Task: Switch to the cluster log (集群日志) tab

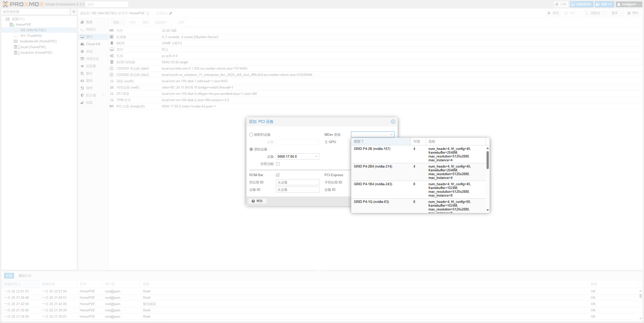Action: pyautogui.click(x=25, y=276)
